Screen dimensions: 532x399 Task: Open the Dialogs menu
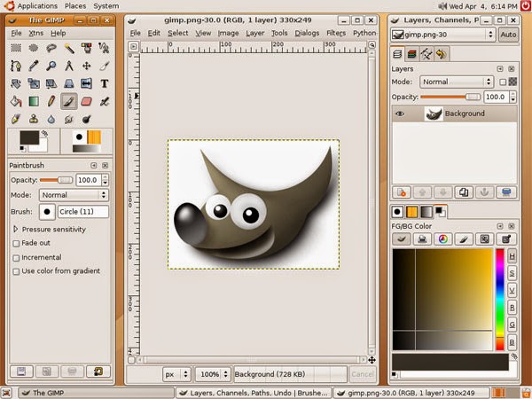[307, 33]
